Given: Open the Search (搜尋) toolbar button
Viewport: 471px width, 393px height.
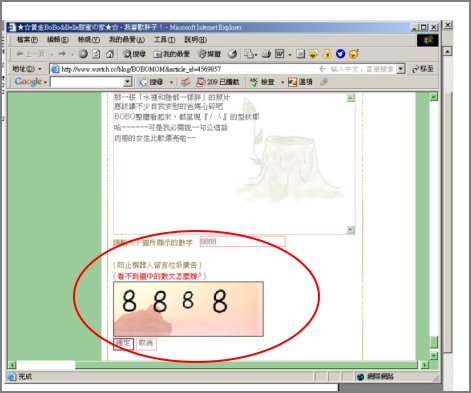Looking at the screenshot, I should pos(134,54).
